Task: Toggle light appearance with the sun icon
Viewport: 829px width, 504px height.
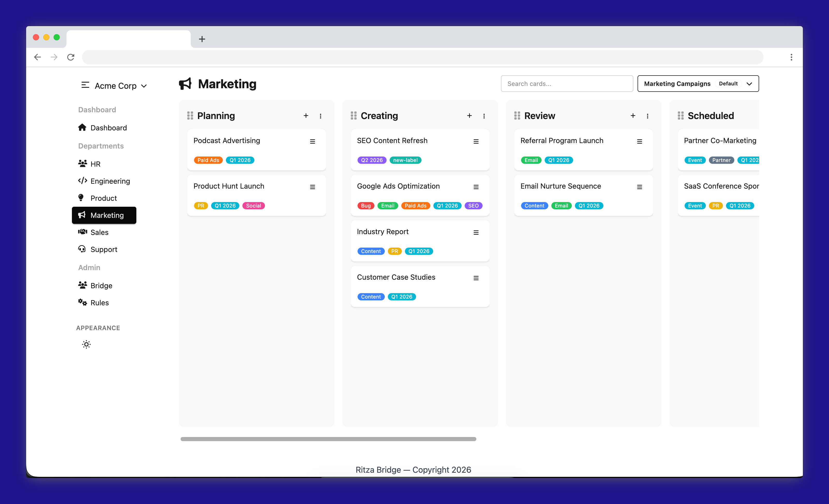Action: point(86,344)
